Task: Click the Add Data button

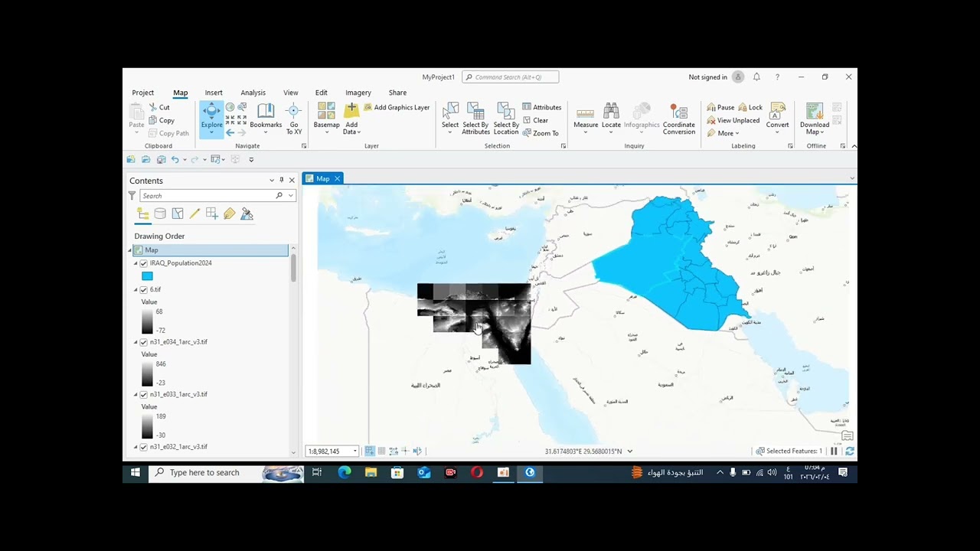Action: point(351,119)
